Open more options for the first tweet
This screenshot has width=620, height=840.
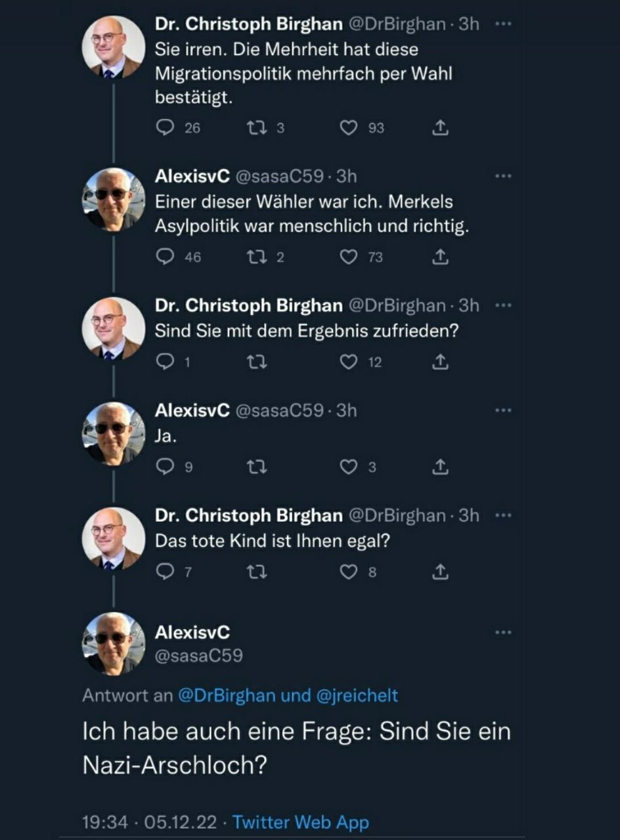[503, 24]
